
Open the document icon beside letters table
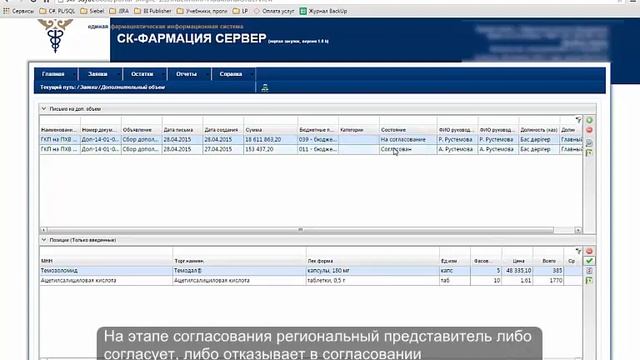589,143
